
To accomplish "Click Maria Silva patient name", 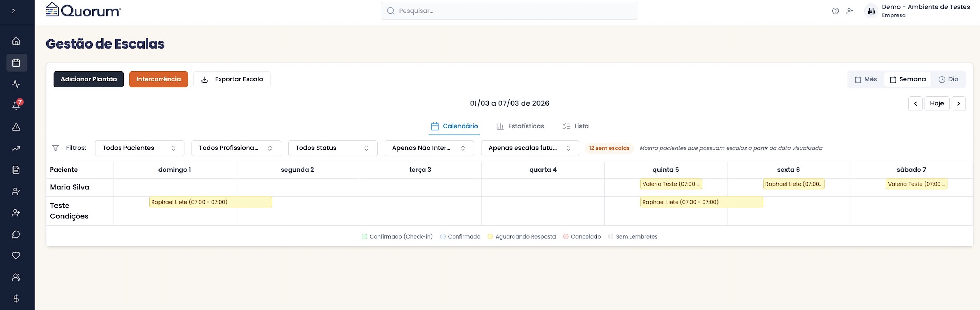I will coord(70,187).
